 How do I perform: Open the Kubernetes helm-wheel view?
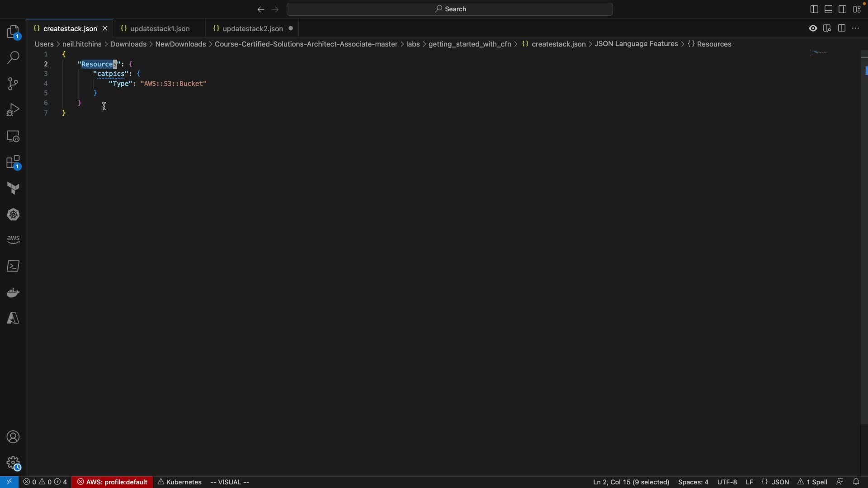tap(14, 215)
